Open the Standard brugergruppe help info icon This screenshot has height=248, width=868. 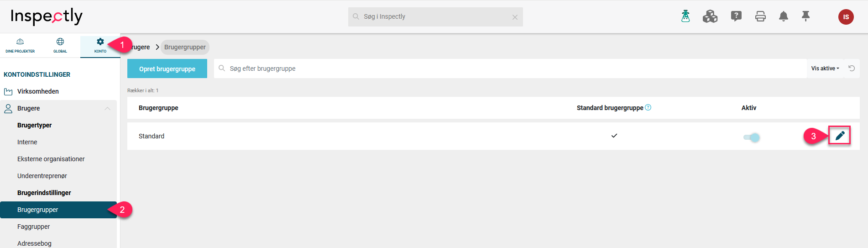coord(648,108)
